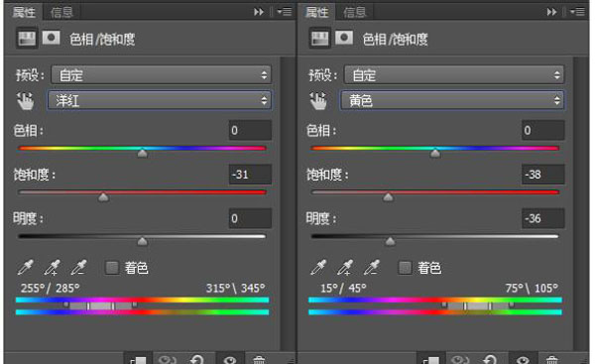Click the layer mask icon in right panel header
This screenshot has width=595, height=364.
click(x=344, y=38)
